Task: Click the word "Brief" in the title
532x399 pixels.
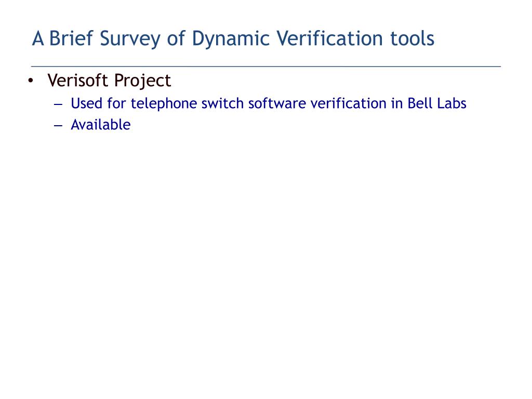Action: [x=70, y=38]
